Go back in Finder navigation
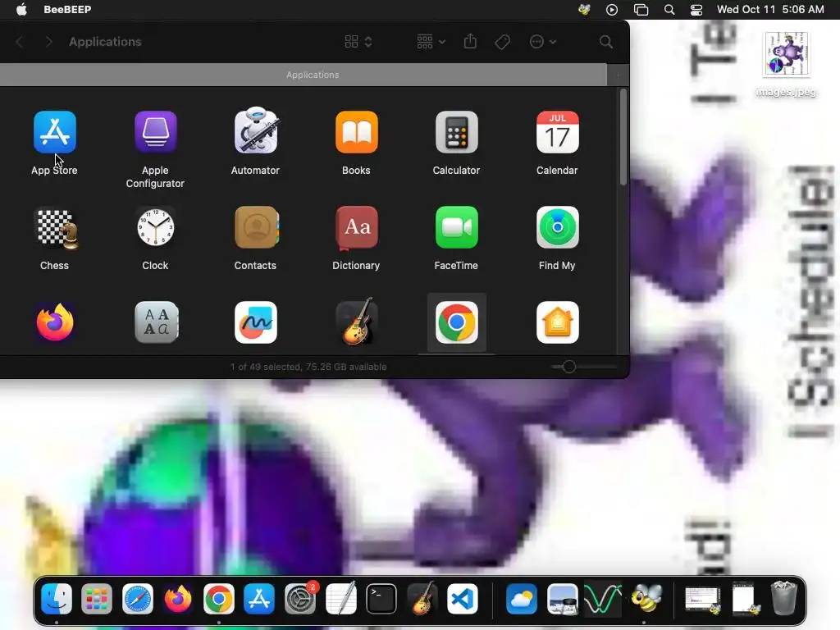840x630 pixels. point(20,42)
